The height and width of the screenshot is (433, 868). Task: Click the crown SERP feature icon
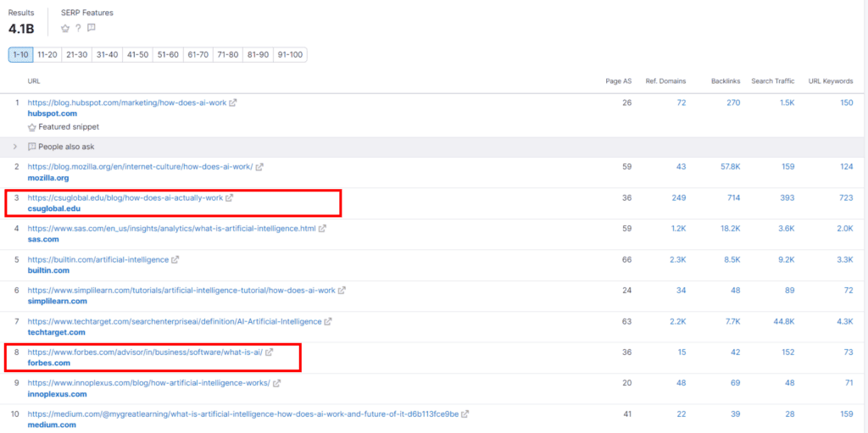pos(65,28)
